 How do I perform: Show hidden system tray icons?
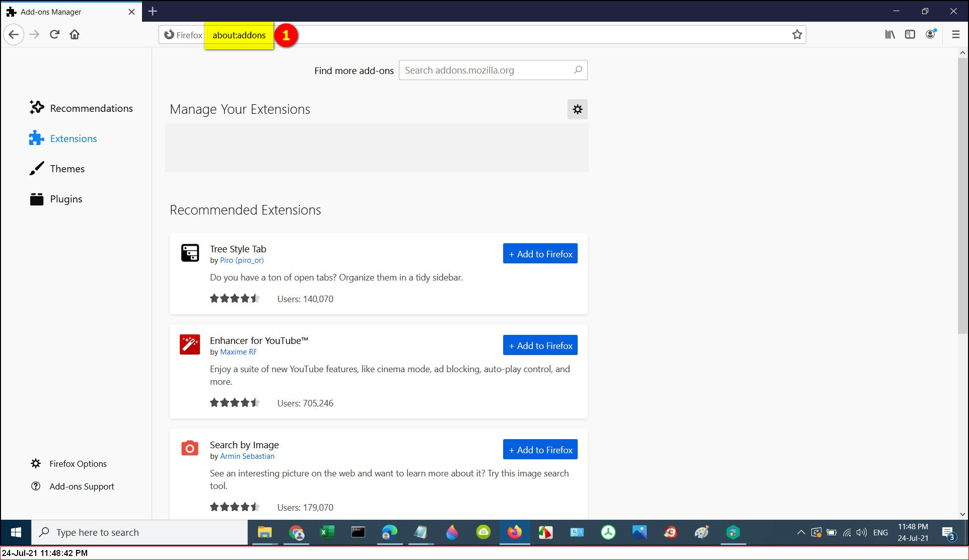801,532
